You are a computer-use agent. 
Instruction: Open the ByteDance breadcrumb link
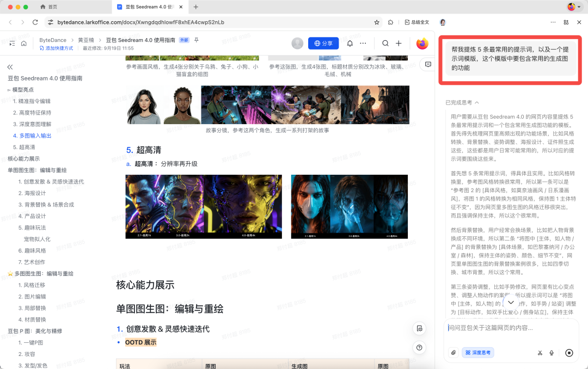coord(52,40)
